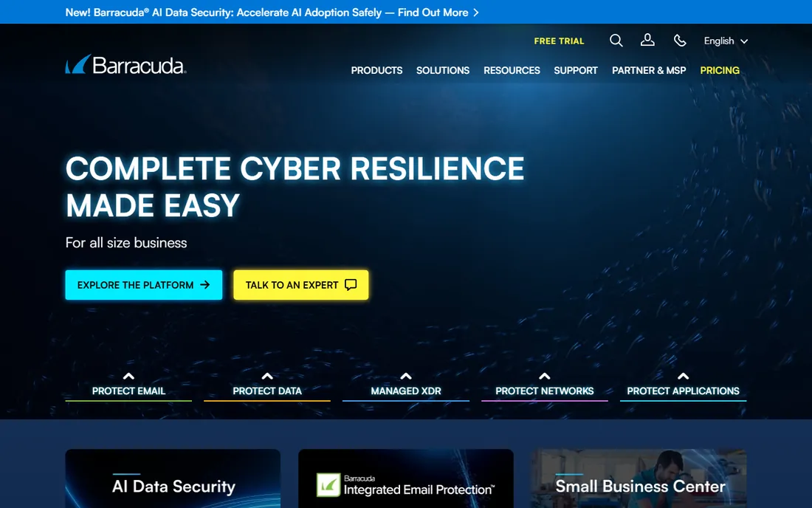Screen dimensions: 812x508
Task: Open the user account icon
Action: click(x=647, y=41)
